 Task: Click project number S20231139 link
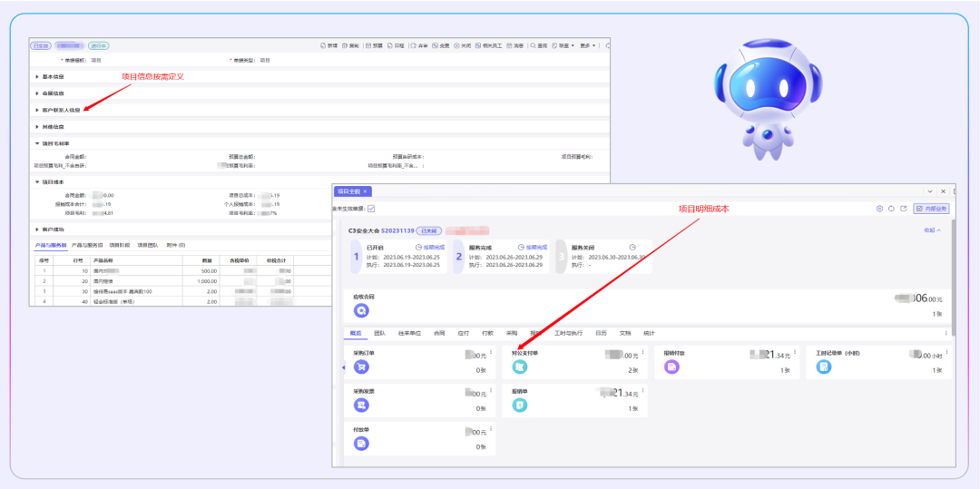(397, 231)
